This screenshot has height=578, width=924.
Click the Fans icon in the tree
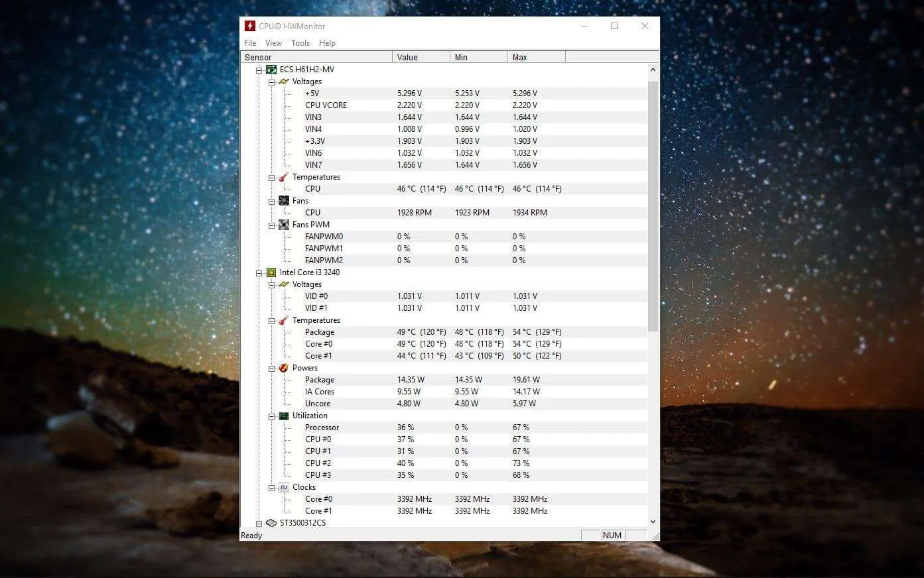point(284,201)
